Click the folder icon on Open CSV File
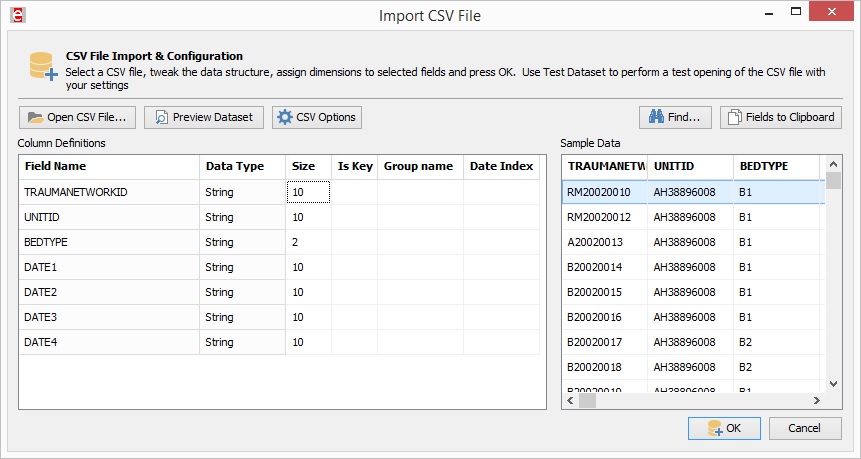This screenshot has height=459, width=861. click(35, 117)
